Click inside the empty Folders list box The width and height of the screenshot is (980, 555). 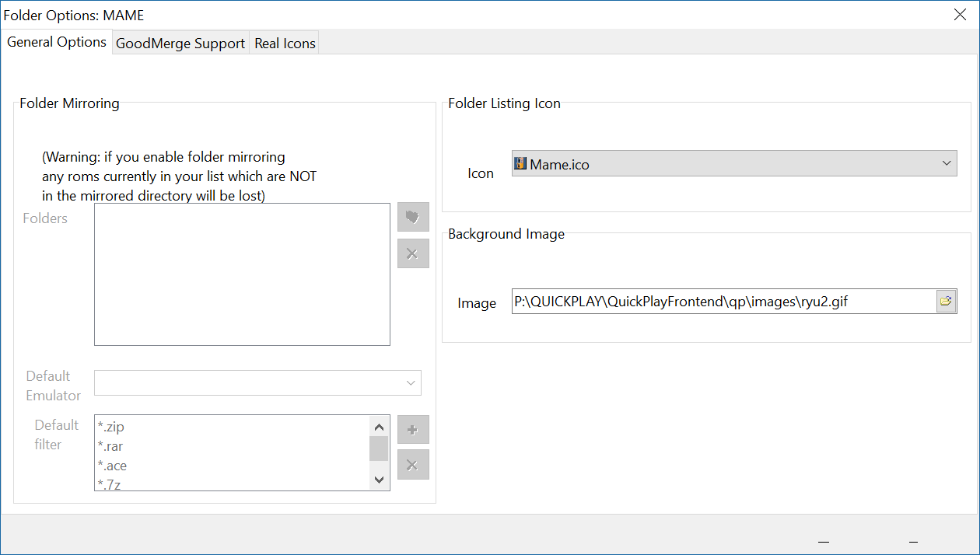click(x=242, y=274)
